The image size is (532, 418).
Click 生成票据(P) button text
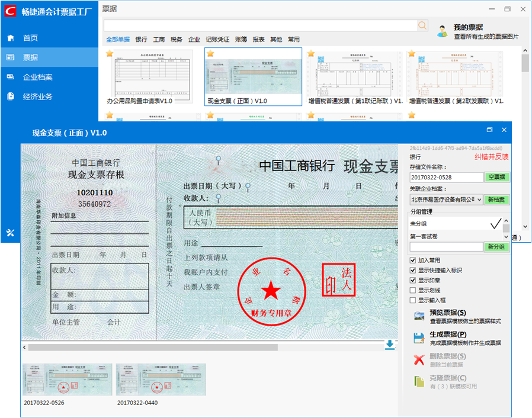point(448,335)
